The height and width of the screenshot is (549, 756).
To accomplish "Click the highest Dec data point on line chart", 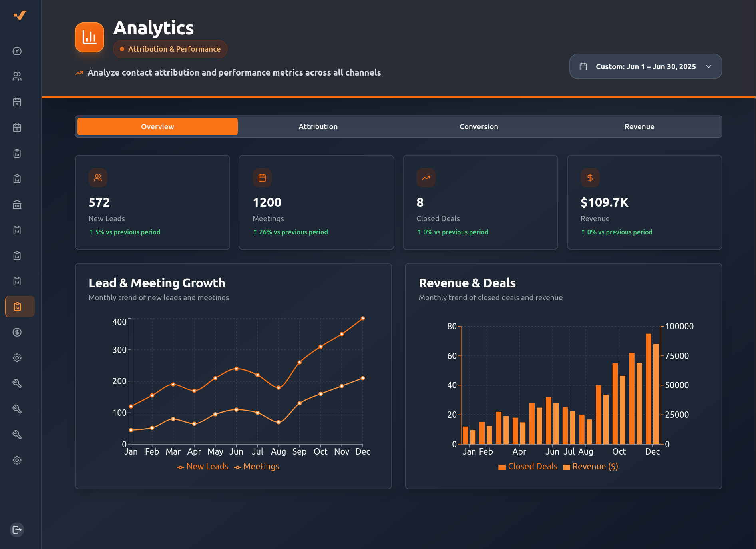I will [363, 319].
